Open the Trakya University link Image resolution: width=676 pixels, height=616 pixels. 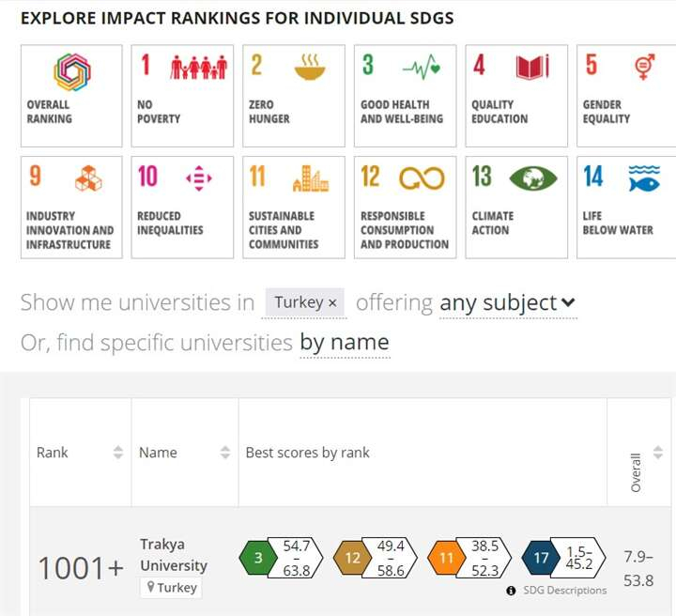(174, 555)
